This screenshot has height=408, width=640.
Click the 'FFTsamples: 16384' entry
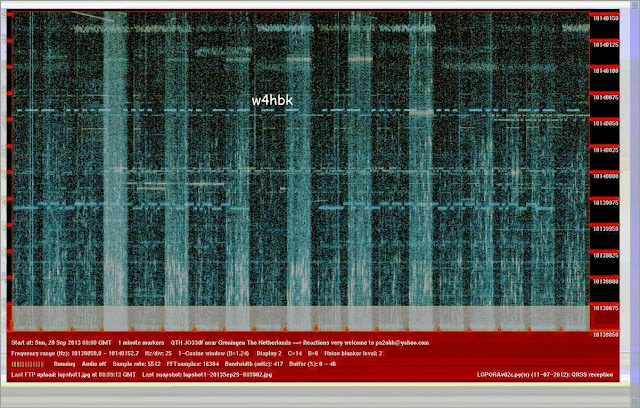tap(193, 364)
